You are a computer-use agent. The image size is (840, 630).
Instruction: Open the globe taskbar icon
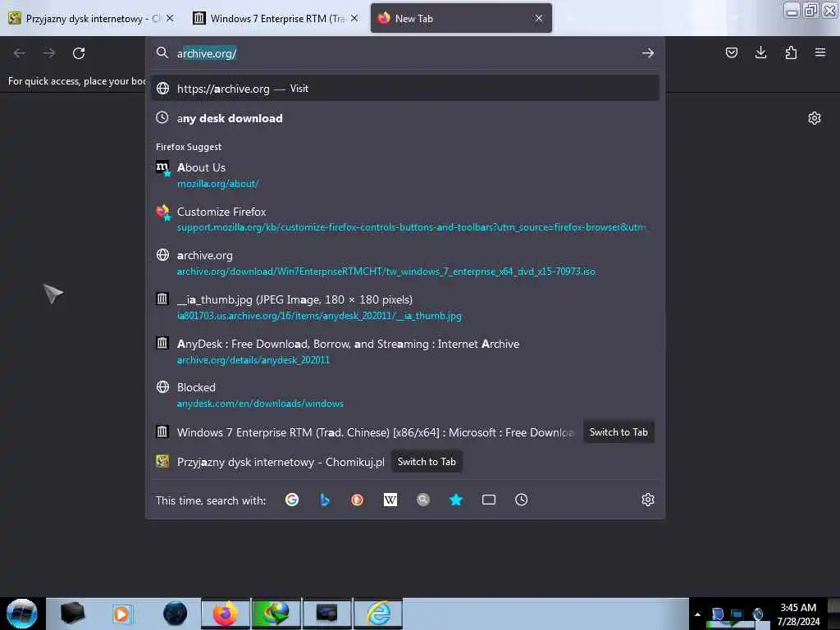[x=175, y=614]
